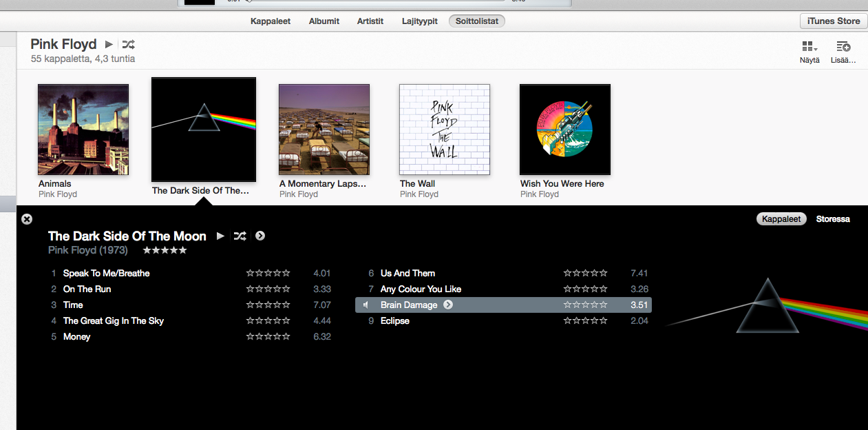Play The Dark Side Of The Moon album
This screenshot has width=868, height=430.
pos(220,236)
